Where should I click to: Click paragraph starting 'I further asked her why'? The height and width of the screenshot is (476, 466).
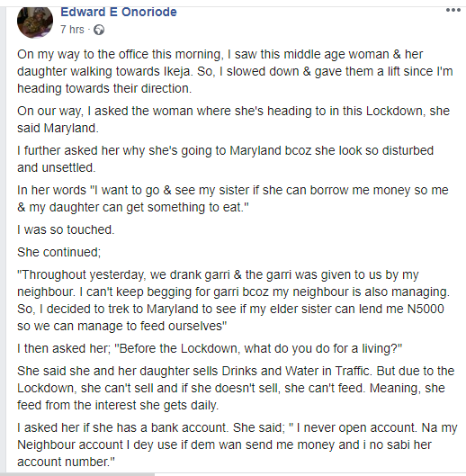225,159
